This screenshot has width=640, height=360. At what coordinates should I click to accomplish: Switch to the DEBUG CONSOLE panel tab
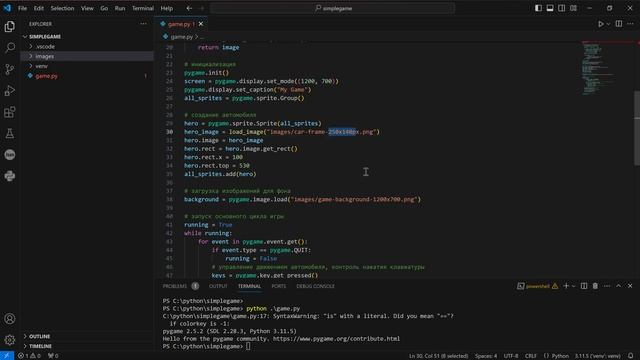[315, 286]
